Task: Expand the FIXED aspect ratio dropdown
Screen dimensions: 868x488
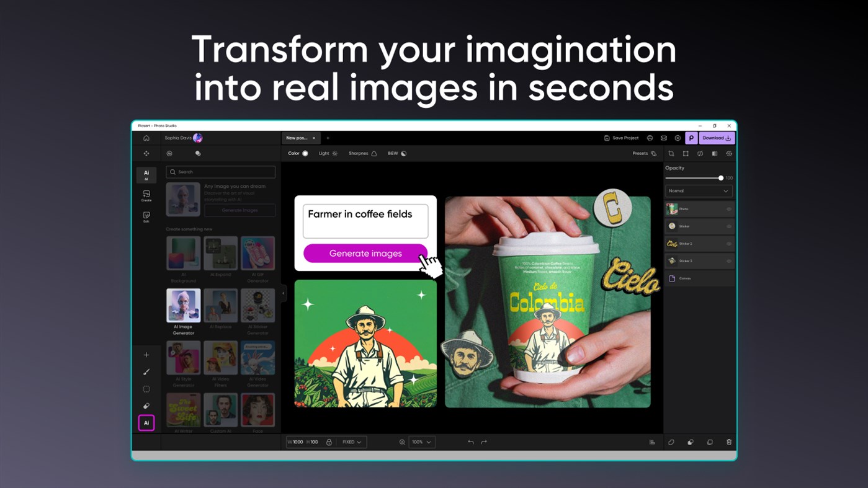Action: tap(351, 442)
